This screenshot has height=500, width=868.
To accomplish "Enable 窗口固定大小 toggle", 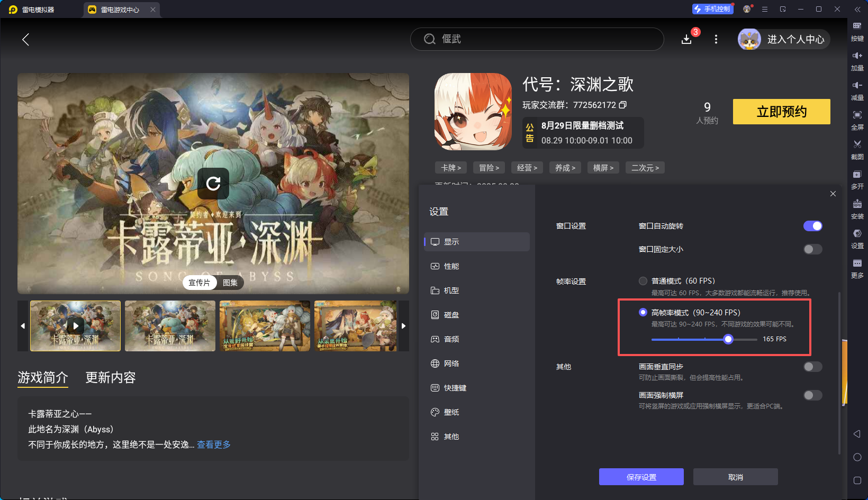I will point(812,249).
